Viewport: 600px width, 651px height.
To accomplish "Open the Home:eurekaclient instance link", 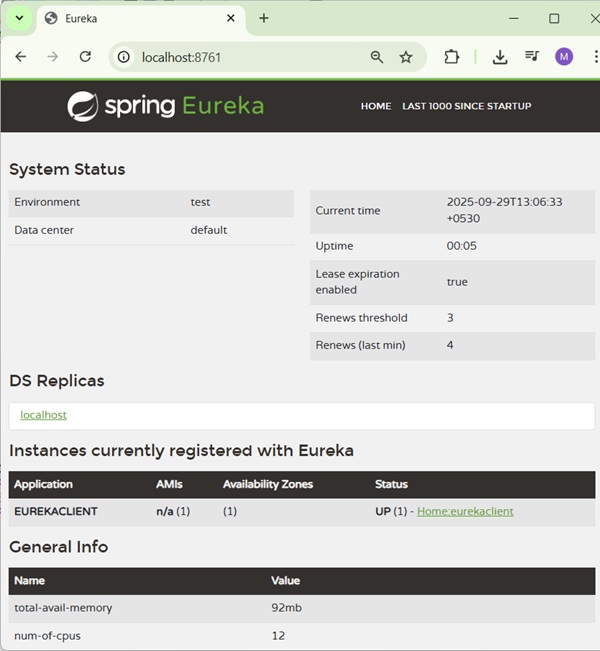I will pyautogui.click(x=465, y=511).
